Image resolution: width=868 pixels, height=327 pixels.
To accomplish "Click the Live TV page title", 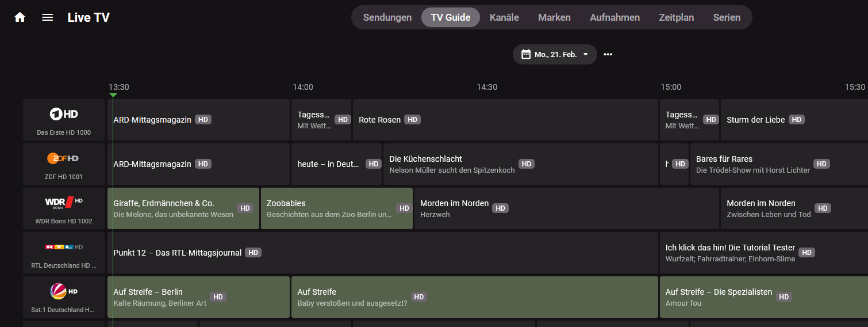I will click(89, 17).
